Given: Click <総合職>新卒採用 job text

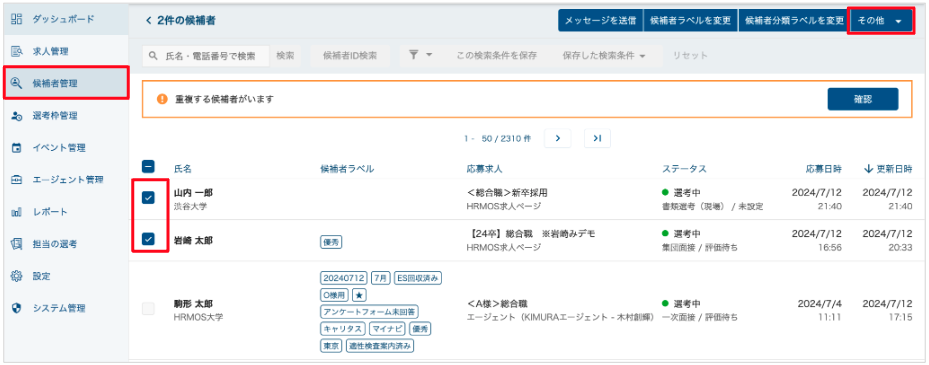Looking at the screenshot, I should click(507, 194).
